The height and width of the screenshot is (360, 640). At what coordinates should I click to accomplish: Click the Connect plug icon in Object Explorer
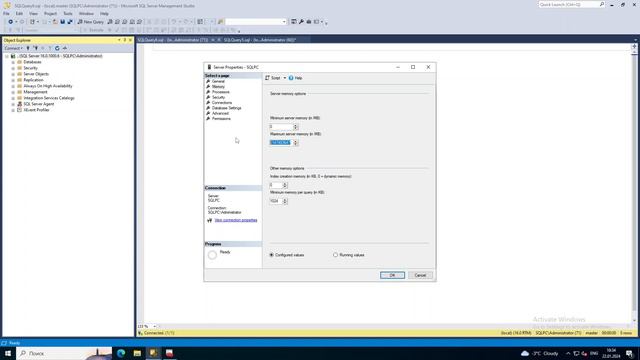click(x=28, y=48)
